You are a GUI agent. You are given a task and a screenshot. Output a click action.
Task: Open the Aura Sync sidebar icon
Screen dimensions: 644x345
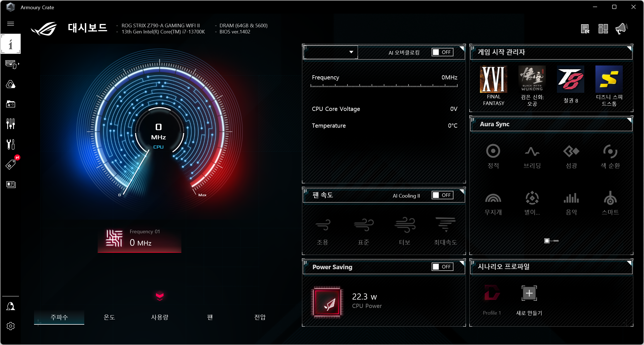click(x=11, y=84)
